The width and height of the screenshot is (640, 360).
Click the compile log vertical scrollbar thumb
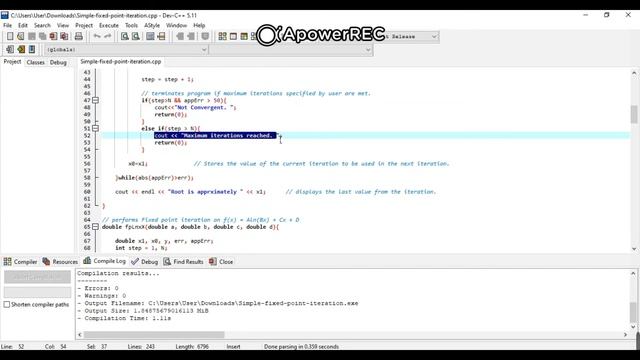click(x=633, y=312)
